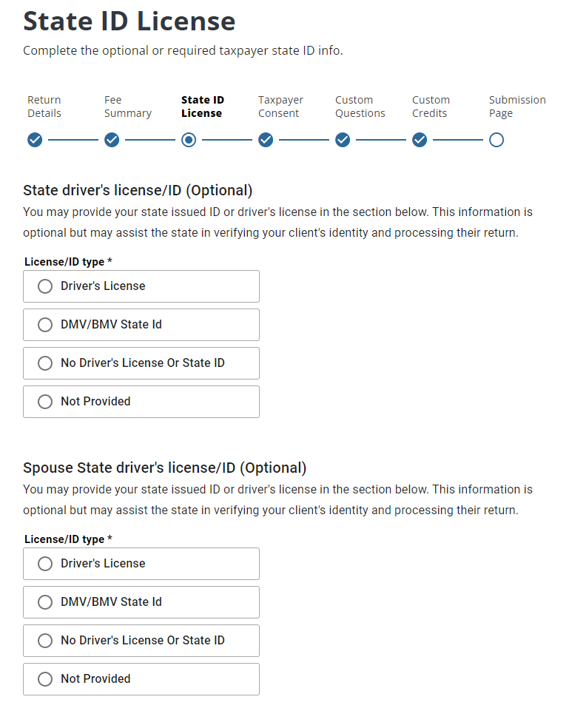Click the unfilled Submission Page step circle

pos(496,140)
